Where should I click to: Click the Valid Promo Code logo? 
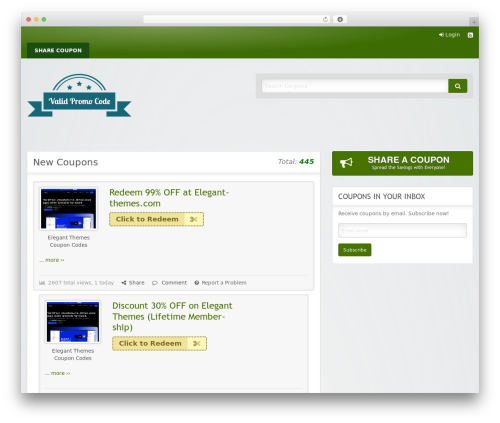(79, 96)
